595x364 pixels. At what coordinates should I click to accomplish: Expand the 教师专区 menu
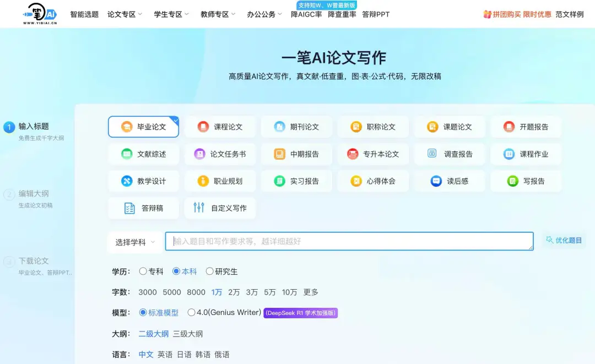218,14
